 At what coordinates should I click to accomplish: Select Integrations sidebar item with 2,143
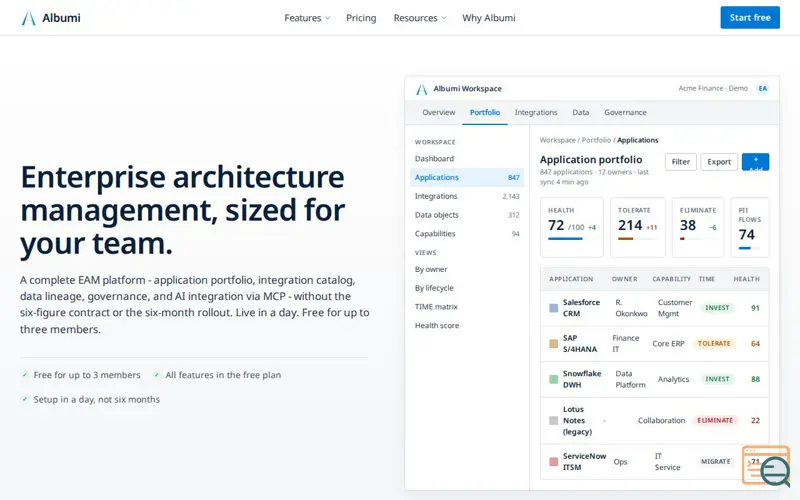point(467,196)
